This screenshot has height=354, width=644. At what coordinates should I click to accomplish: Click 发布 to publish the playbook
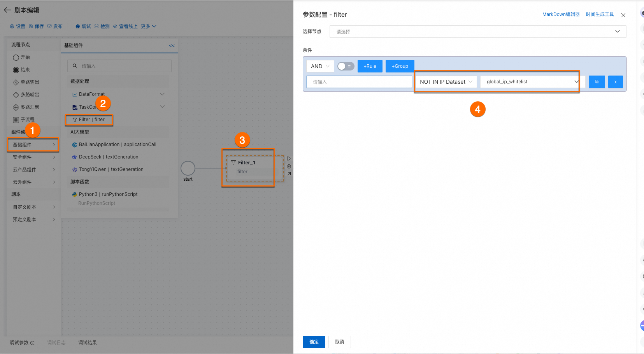click(55, 26)
